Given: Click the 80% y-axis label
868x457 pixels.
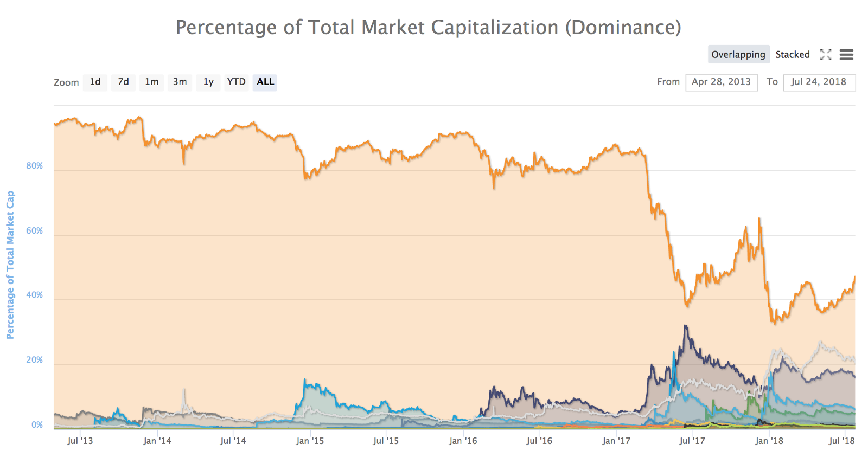Looking at the screenshot, I should [35, 166].
